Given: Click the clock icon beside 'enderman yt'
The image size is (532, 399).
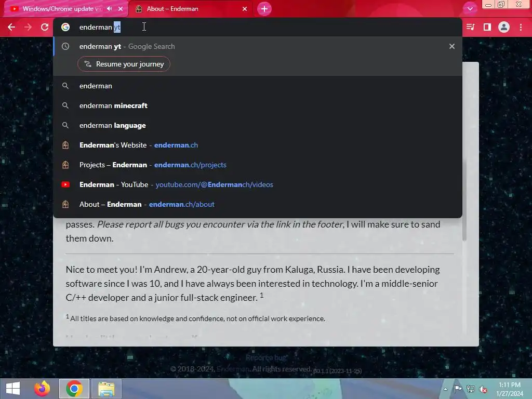Looking at the screenshot, I should coord(65,46).
